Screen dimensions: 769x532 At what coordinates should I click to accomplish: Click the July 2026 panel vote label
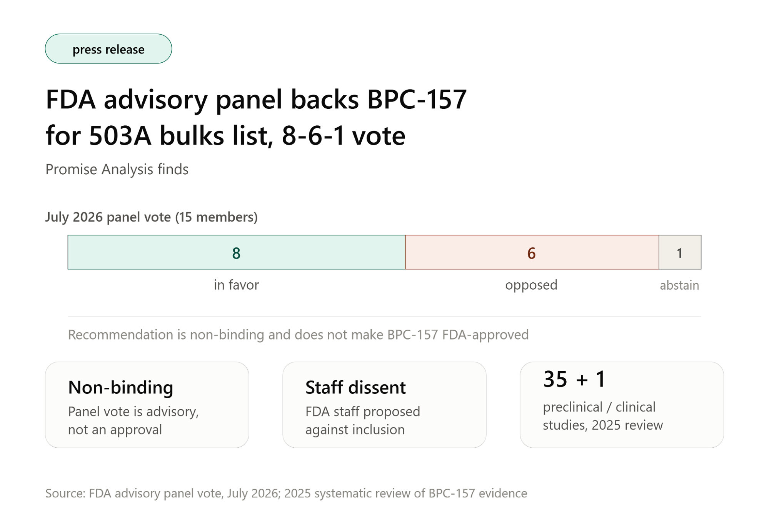pos(152,217)
